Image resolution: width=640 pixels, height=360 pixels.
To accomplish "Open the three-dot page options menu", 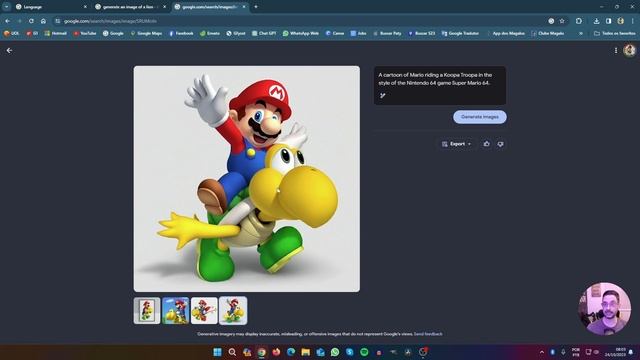I will tap(616, 51).
